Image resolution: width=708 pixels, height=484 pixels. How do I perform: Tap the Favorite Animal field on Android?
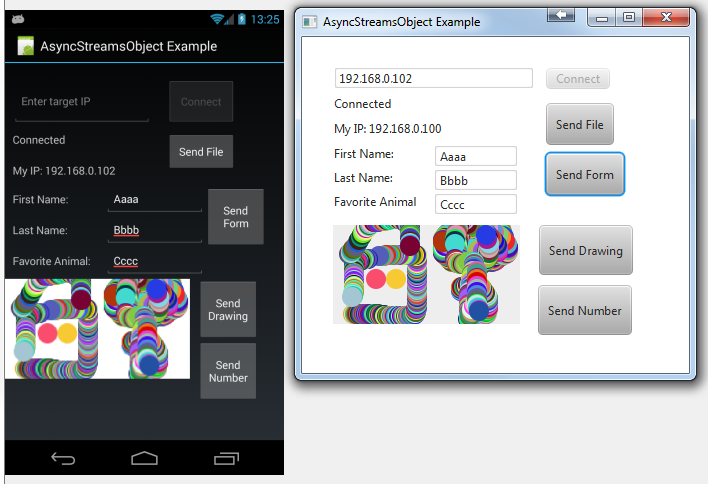point(154,261)
